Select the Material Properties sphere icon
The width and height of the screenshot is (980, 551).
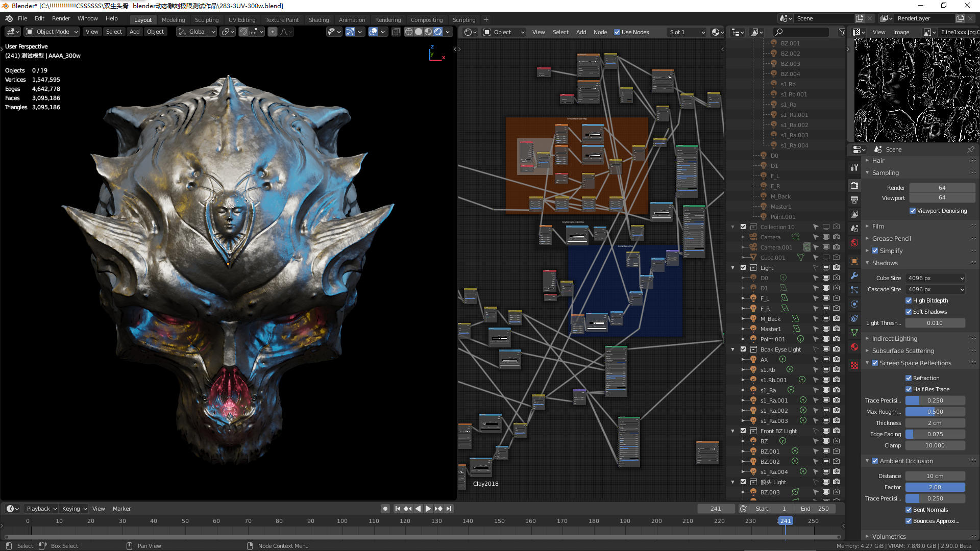pyautogui.click(x=854, y=346)
